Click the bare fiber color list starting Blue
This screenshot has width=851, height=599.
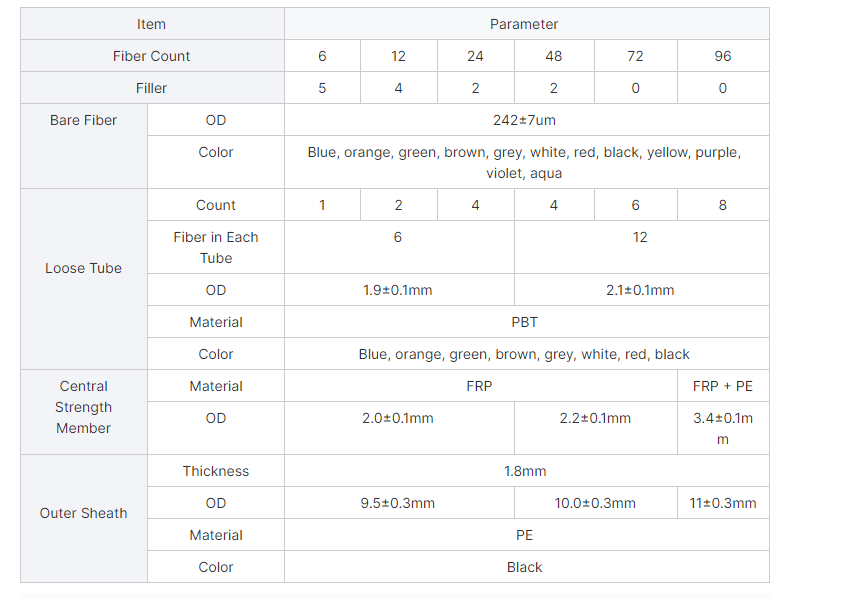click(x=526, y=162)
